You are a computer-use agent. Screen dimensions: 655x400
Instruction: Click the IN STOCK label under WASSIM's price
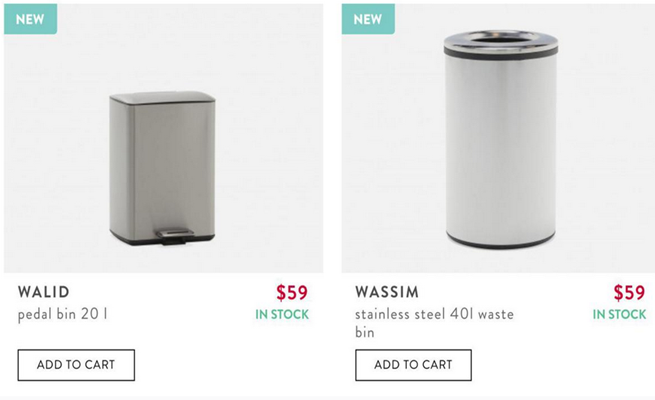(x=619, y=314)
